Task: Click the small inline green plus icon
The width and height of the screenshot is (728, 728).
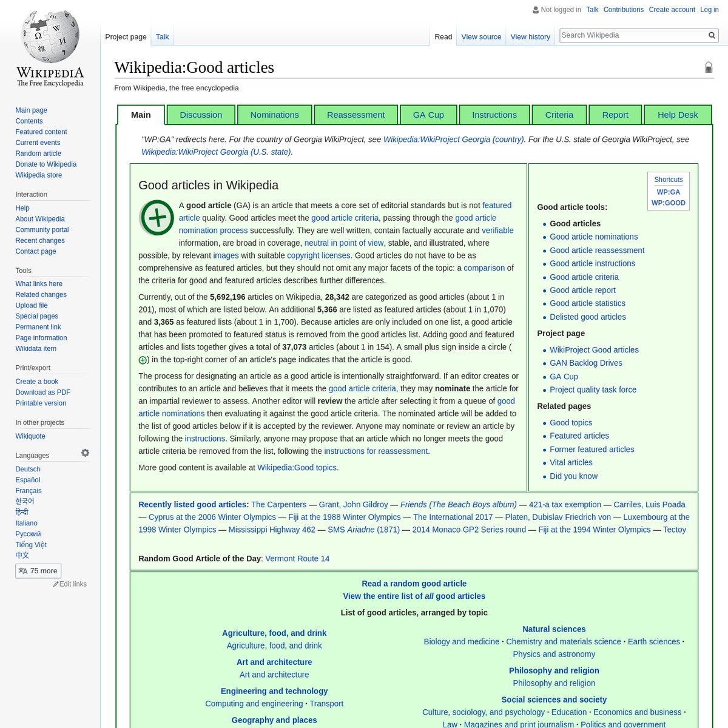Action: (143, 360)
